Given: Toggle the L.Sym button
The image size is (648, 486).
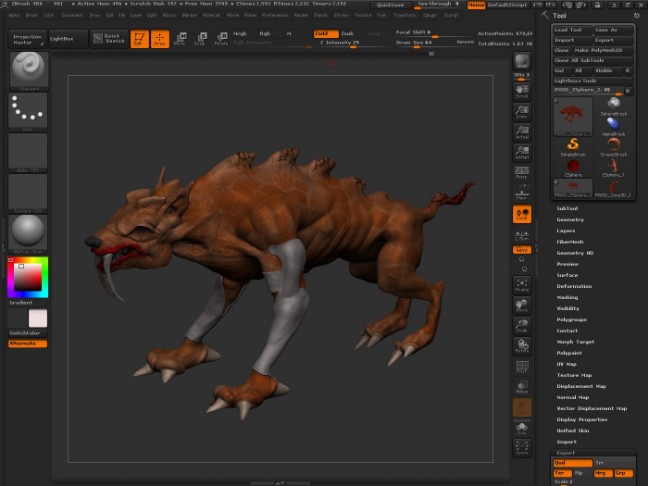Looking at the screenshot, I should point(522,236).
